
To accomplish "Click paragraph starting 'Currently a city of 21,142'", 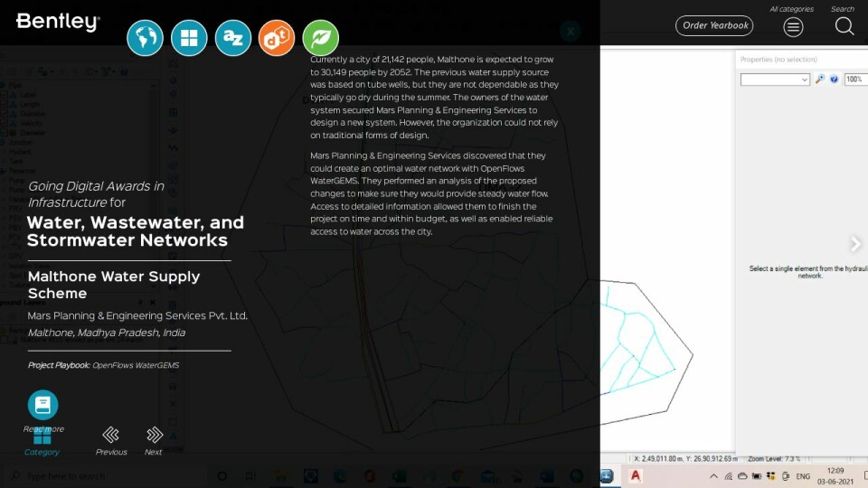I will click(435, 97).
